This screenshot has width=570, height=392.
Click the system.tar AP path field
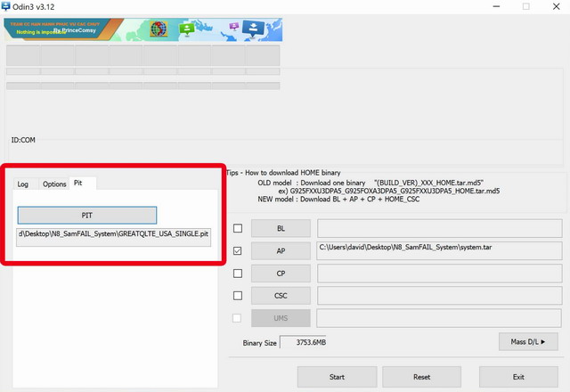(x=439, y=251)
